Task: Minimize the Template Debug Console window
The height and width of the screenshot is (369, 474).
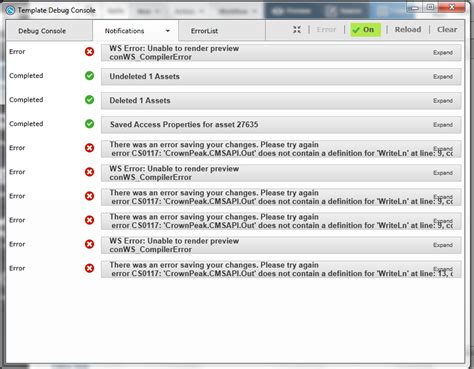Action: click(415, 7)
